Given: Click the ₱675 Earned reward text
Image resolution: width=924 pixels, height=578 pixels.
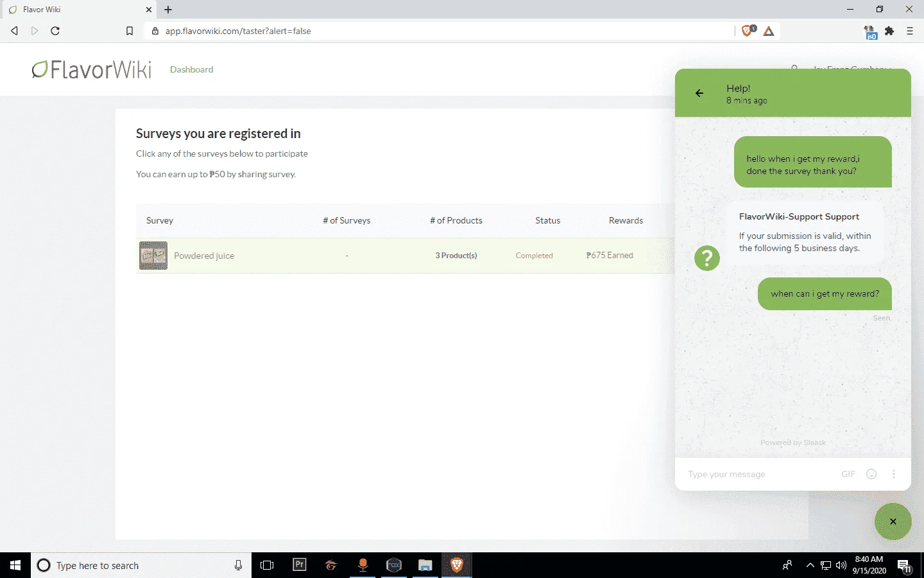Looking at the screenshot, I should [610, 256].
